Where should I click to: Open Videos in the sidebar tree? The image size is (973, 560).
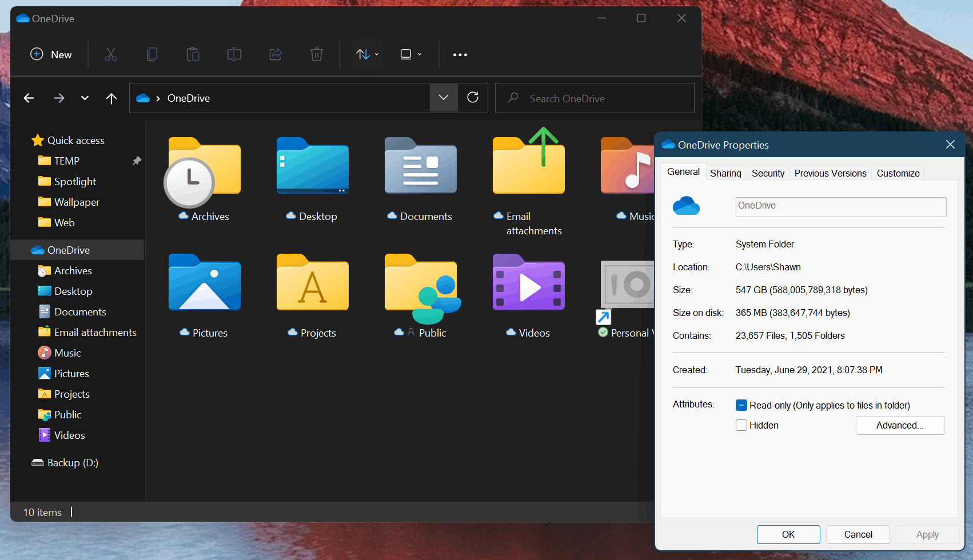pyautogui.click(x=69, y=435)
